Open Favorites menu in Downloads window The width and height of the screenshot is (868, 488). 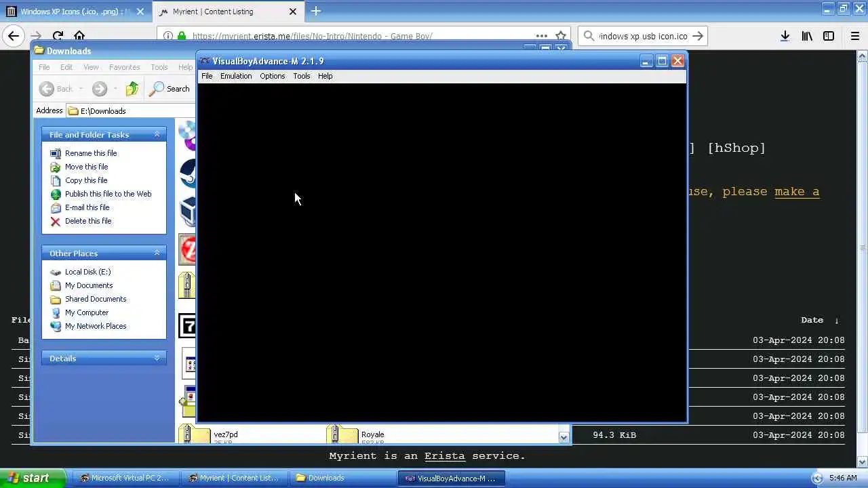(x=124, y=67)
